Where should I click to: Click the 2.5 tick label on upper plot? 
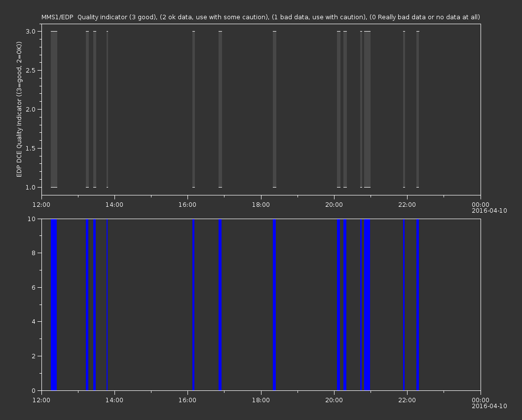point(31,70)
